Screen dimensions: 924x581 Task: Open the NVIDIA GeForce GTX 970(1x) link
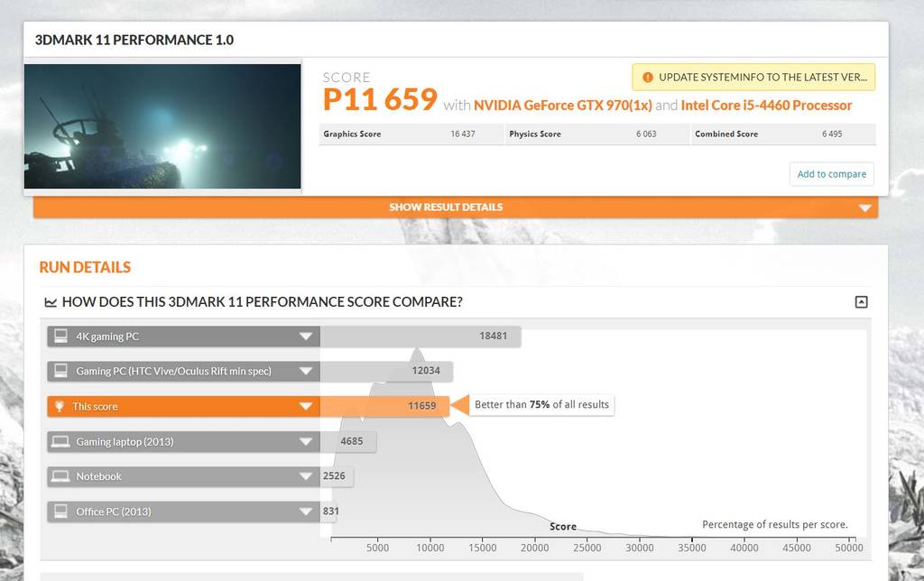[563, 106]
